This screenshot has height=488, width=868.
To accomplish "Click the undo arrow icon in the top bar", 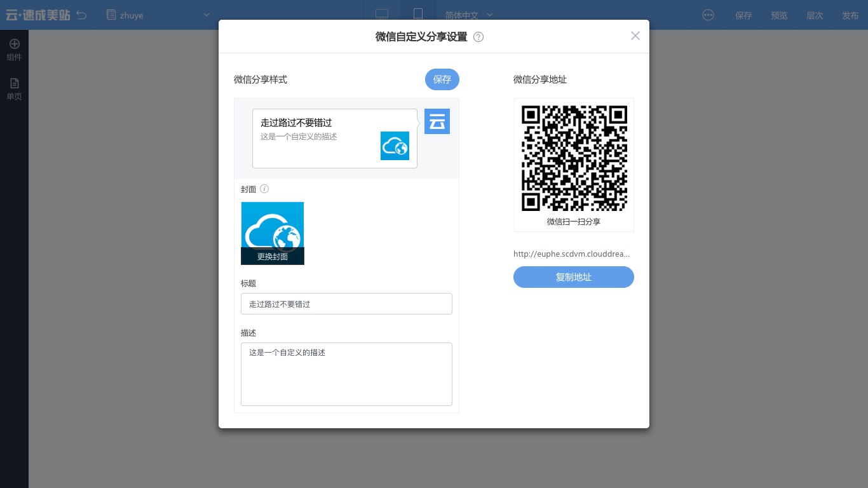I will [81, 15].
